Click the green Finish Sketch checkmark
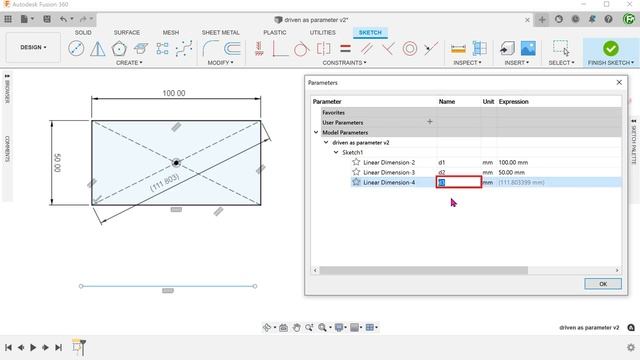 coord(611,49)
